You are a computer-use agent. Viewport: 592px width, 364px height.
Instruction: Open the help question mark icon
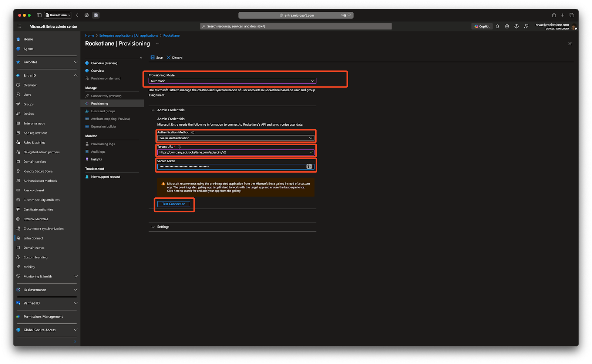pos(517,26)
